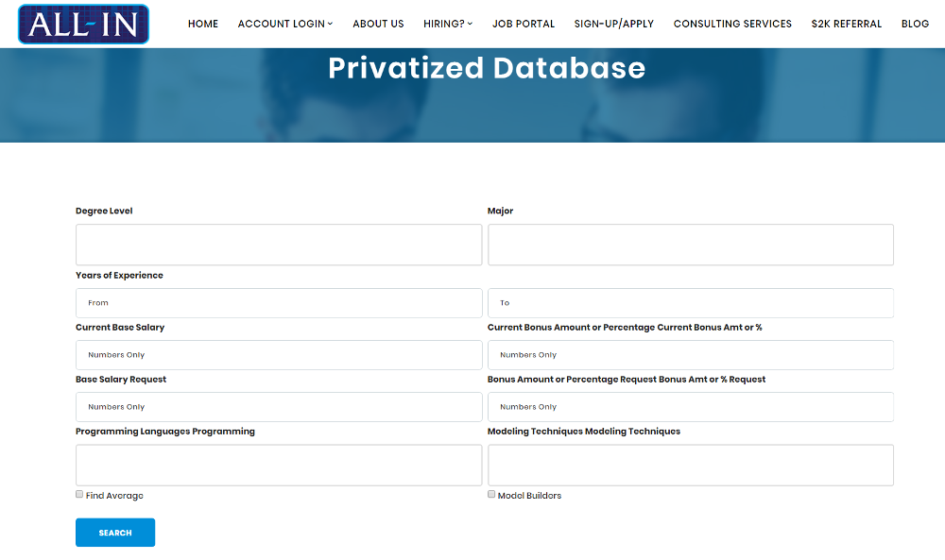Focus the Years of Experience To field
945x560 pixels.
click(691, 303)
